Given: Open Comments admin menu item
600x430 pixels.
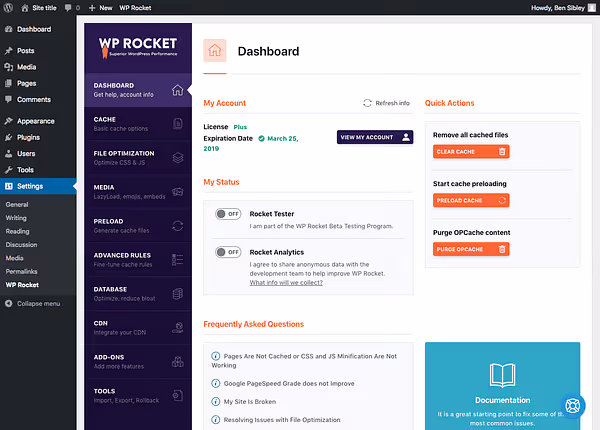Looking at the screenshot, I should [x=38, y=99].
